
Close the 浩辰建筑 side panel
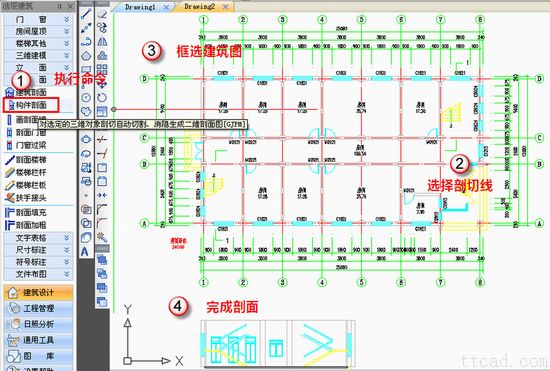(70, 6)
